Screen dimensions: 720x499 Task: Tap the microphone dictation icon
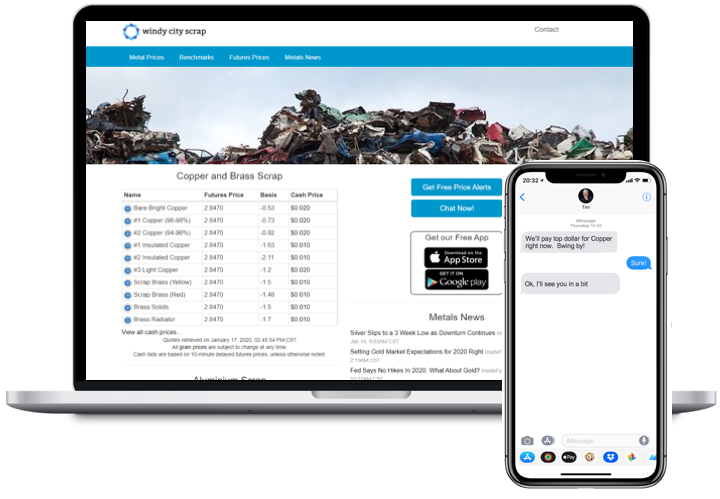(644, 441)
